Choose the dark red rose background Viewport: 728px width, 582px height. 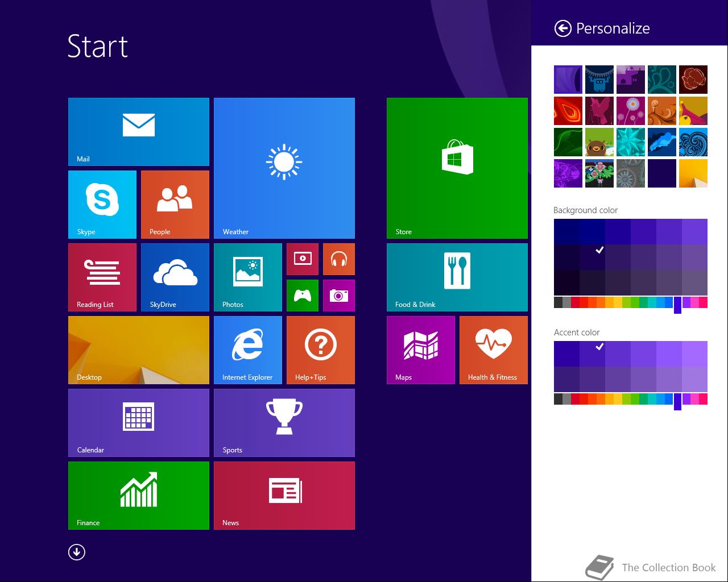[x=693, y=80]
